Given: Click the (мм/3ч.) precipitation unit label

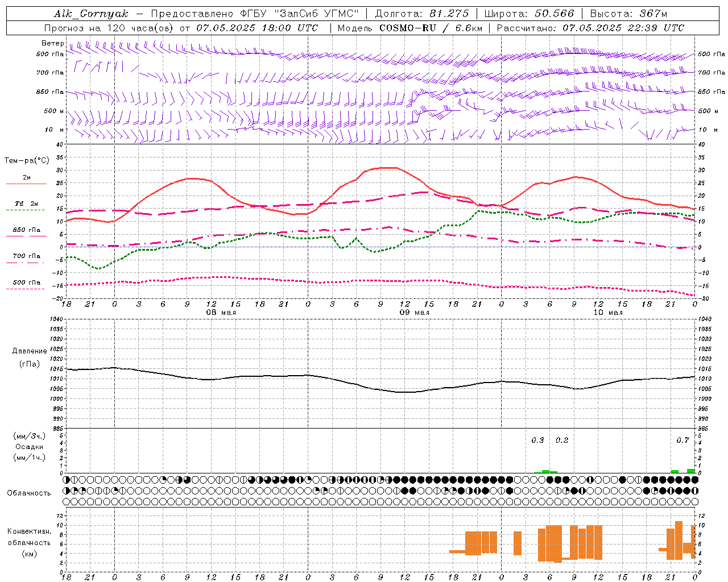Looking at the screenshot, I should 30,436.
